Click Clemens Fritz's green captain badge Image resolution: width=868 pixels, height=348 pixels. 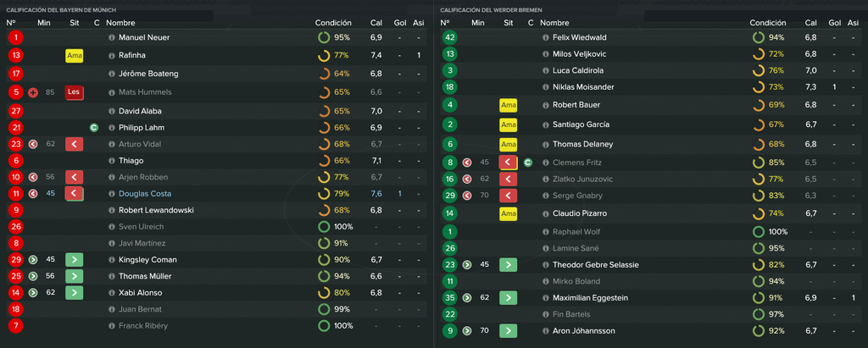528,163
